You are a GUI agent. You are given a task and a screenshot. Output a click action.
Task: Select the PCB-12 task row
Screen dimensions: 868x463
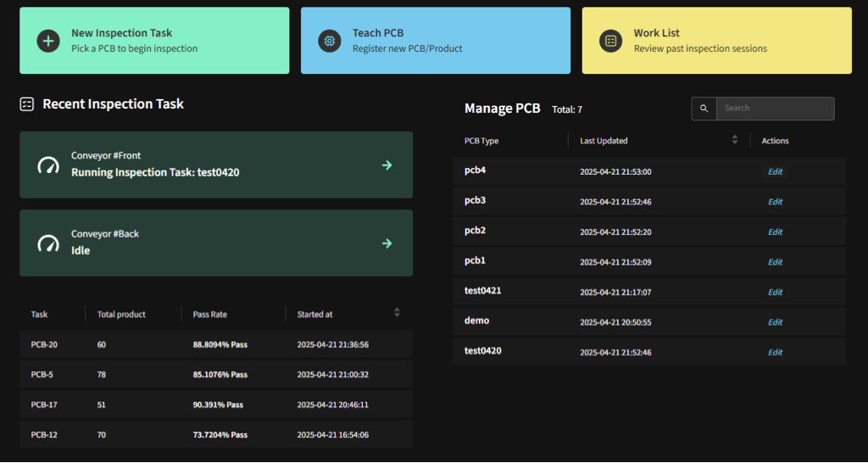coord(215,435)
